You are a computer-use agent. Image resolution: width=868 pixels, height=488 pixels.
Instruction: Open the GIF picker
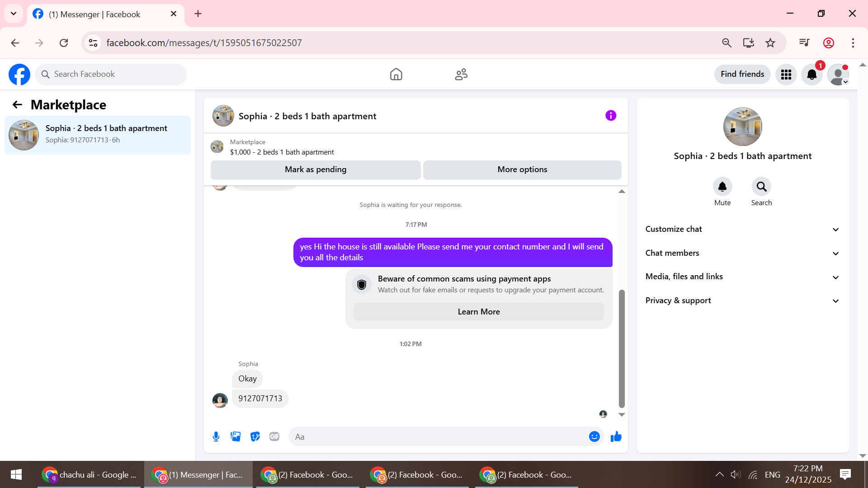pyautogui.click(x=274, y=436)
